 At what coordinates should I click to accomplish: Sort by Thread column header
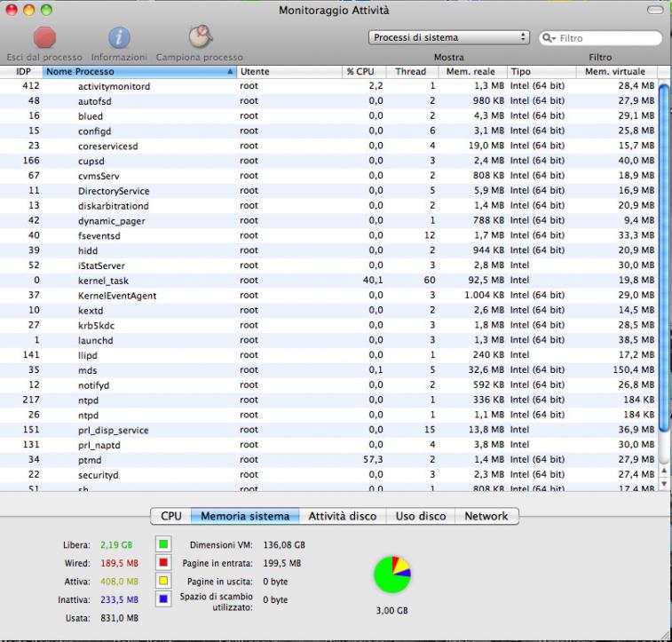coord(412,72)
